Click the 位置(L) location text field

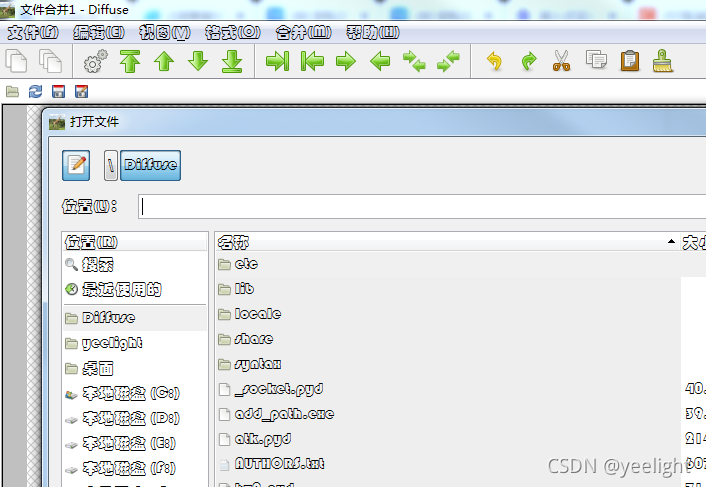pyautogui.click(x=422, y=207)
